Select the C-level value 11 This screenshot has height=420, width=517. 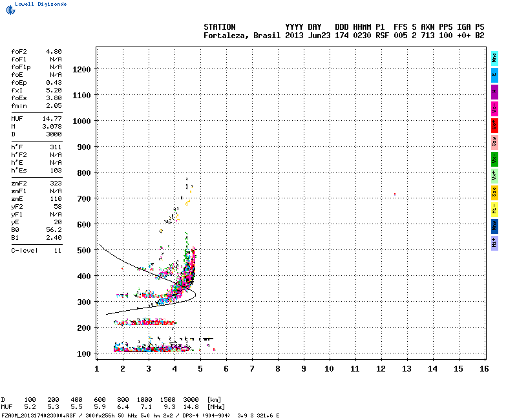click(x=58, y=251)
